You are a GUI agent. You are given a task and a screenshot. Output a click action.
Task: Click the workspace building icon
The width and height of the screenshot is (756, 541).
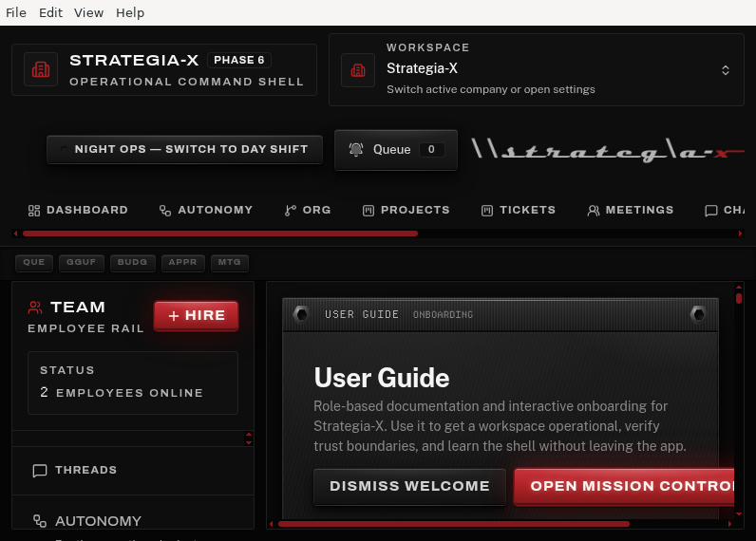(358, 70)
